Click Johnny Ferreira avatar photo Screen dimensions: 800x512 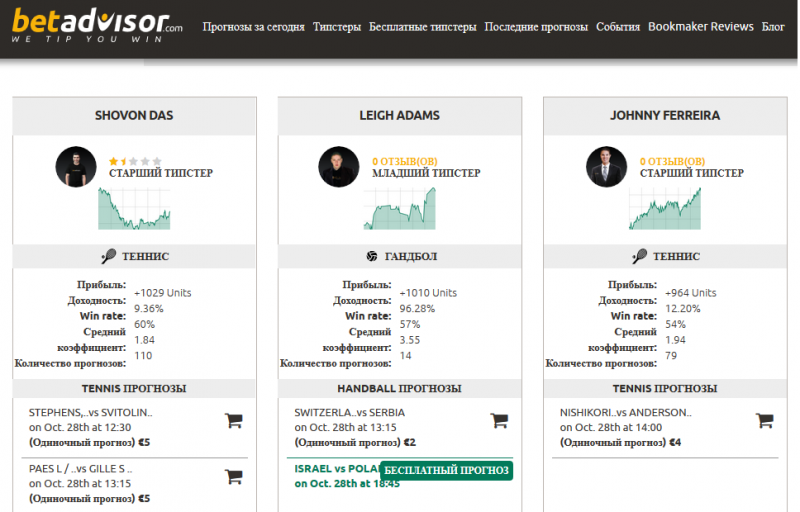coord(607,167)
